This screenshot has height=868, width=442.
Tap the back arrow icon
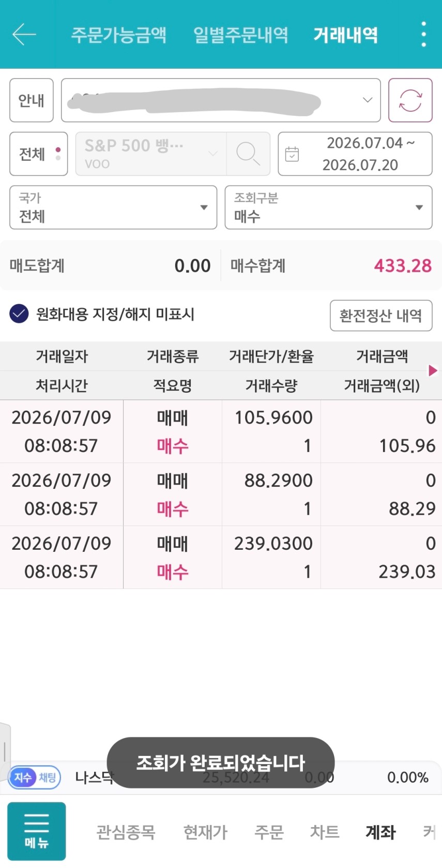pyautogui.click(x=24, y=35)
